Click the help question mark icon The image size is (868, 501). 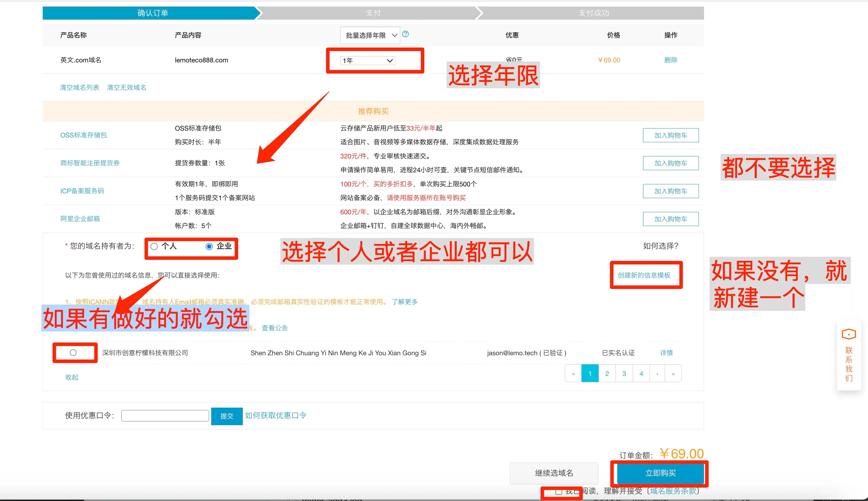point(405,34)
